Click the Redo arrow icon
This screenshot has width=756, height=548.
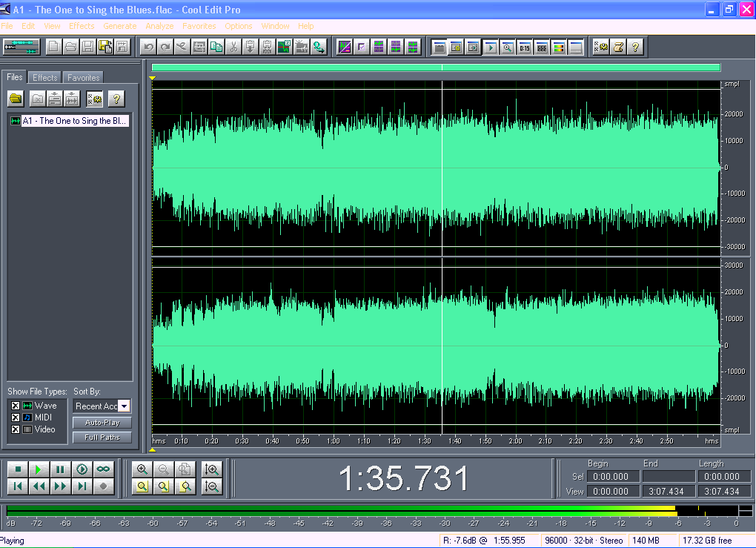click(165, 47)
